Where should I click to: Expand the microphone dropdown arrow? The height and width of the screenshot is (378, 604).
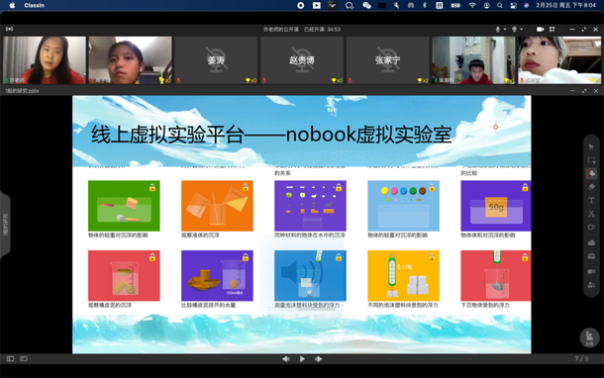[505, 29]
